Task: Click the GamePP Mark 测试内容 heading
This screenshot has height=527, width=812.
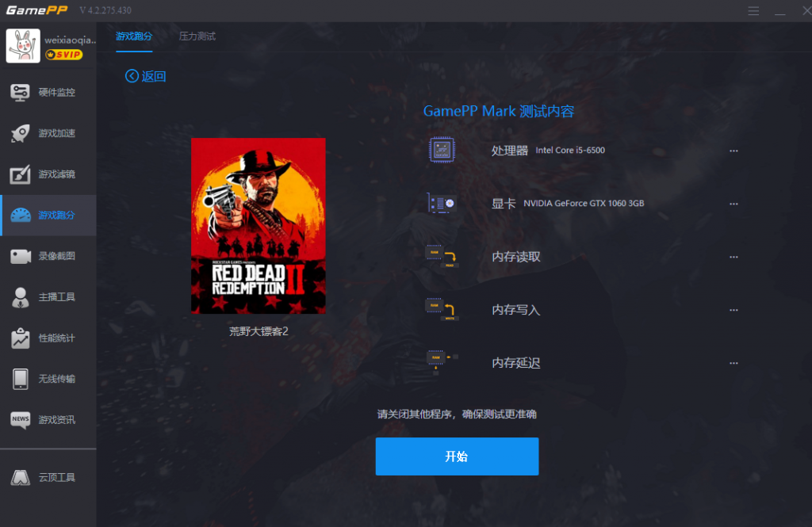Action: (x=499, y=111)
